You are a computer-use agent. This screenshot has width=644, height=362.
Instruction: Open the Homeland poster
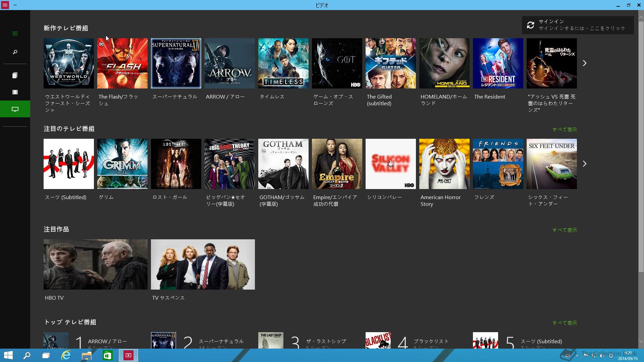444,63
